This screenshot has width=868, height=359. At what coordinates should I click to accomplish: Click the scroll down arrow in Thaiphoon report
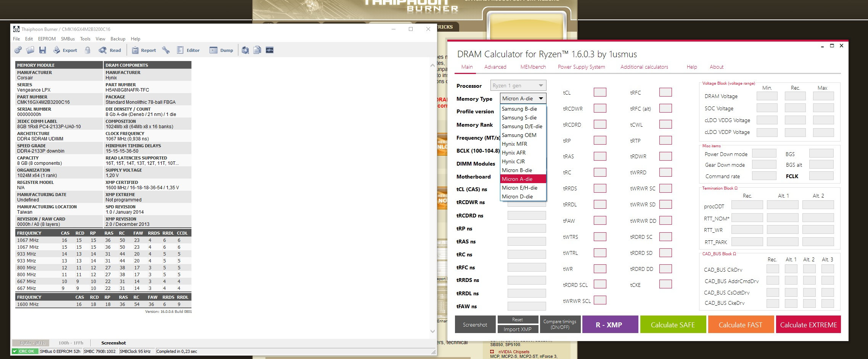432,331
